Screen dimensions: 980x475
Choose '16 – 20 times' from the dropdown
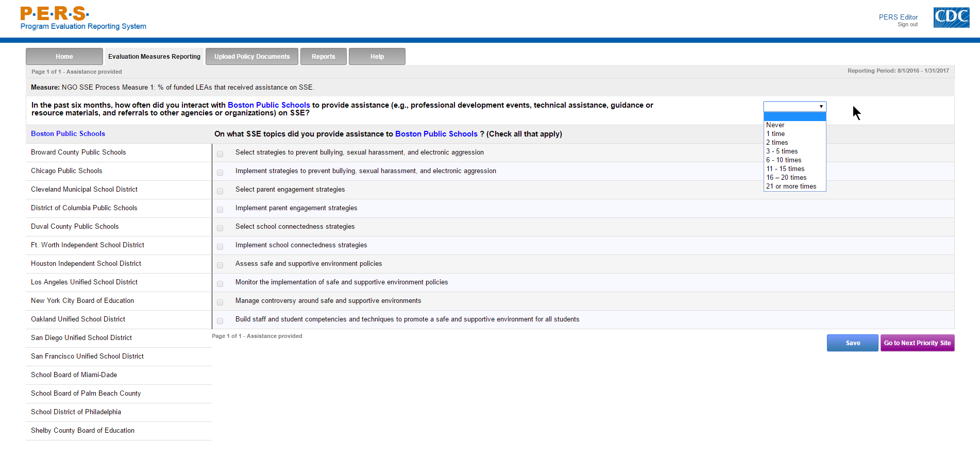795,178
